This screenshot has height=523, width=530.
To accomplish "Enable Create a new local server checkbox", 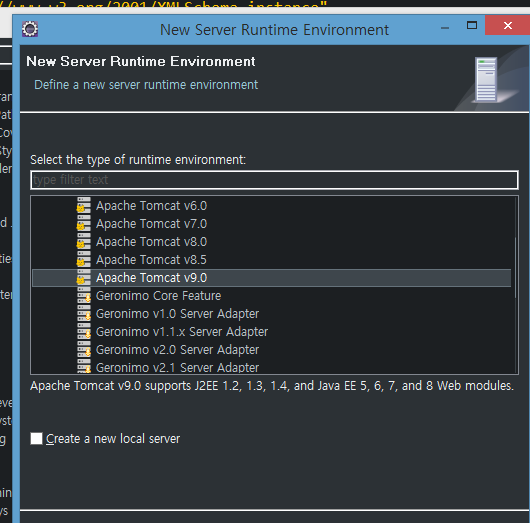I will 36,438.
